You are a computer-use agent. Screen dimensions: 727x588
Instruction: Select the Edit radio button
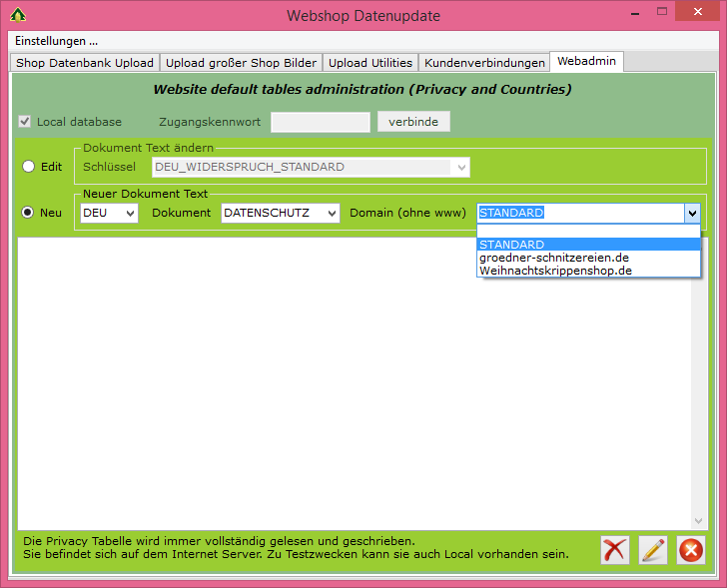coord(29,167)
